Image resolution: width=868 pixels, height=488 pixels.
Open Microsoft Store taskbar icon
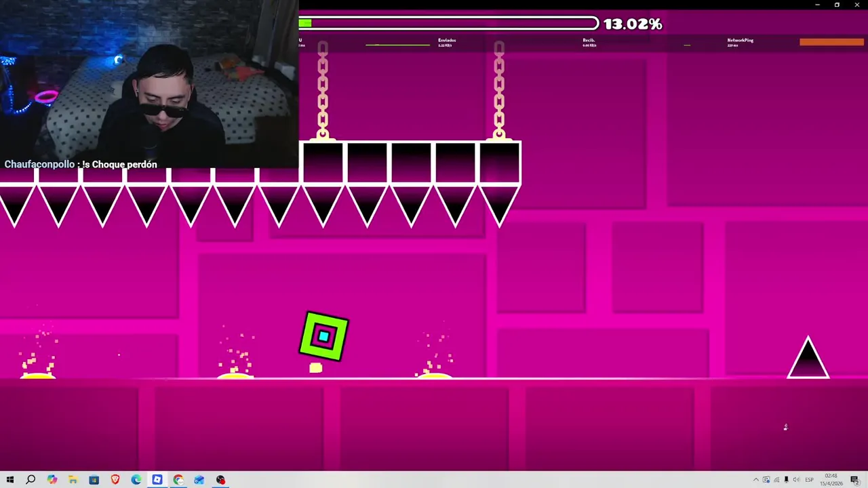94,480
